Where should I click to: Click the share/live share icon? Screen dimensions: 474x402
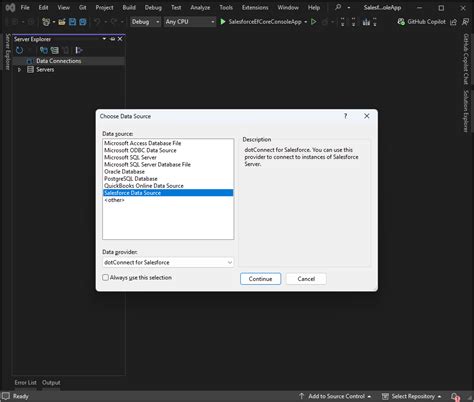[453, 22]
